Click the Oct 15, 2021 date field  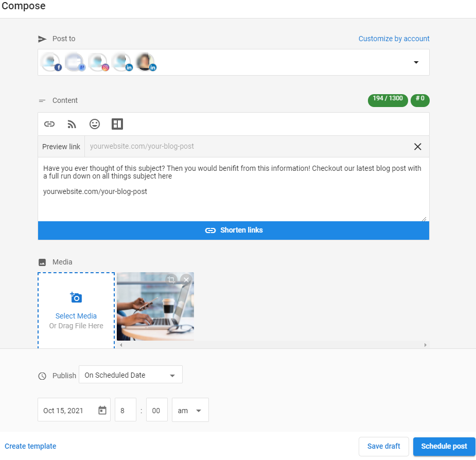coord(74,410)
